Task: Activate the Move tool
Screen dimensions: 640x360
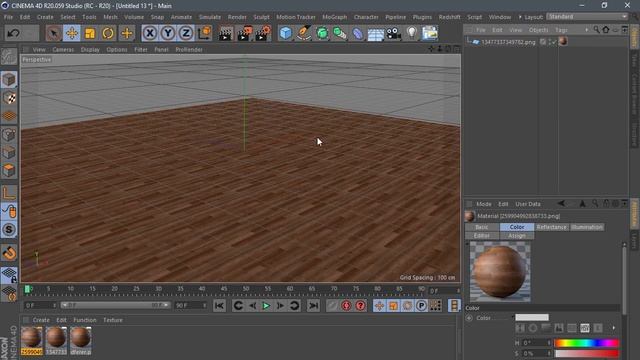Action: (72, 33)
